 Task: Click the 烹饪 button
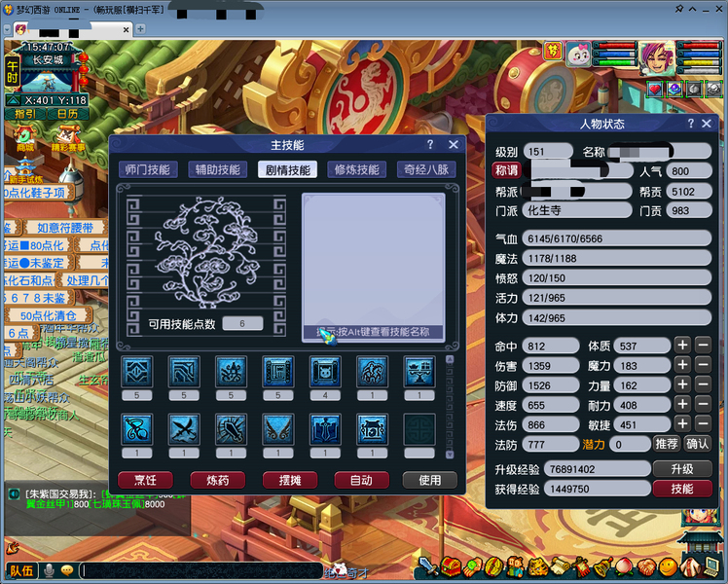coord(145,480)
